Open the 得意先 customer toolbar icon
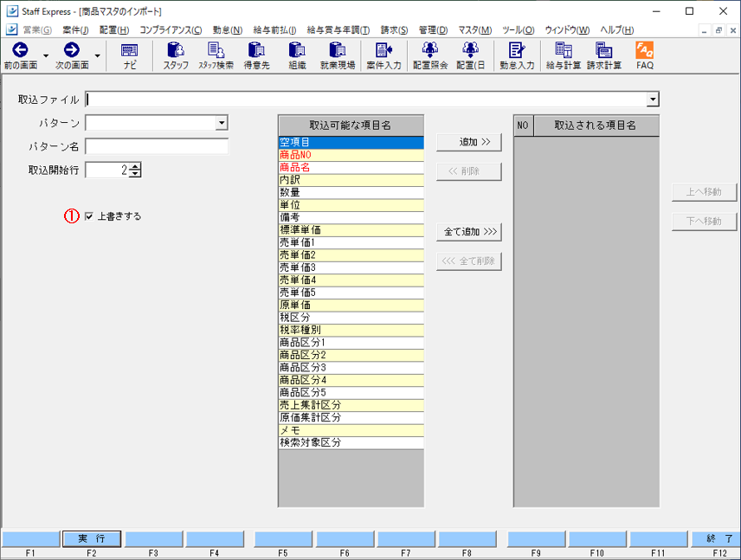This screenshot has height=560, width=741. pyautogui.click(x=256, y=52)
